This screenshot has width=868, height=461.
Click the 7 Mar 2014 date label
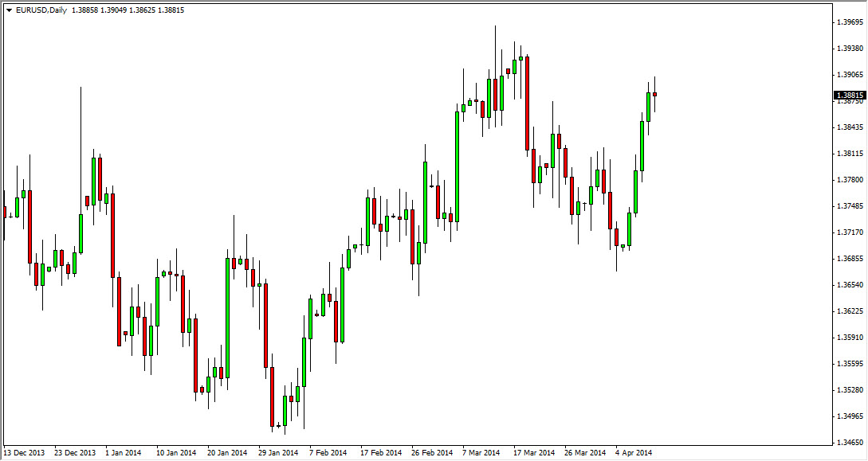(481, 453)
